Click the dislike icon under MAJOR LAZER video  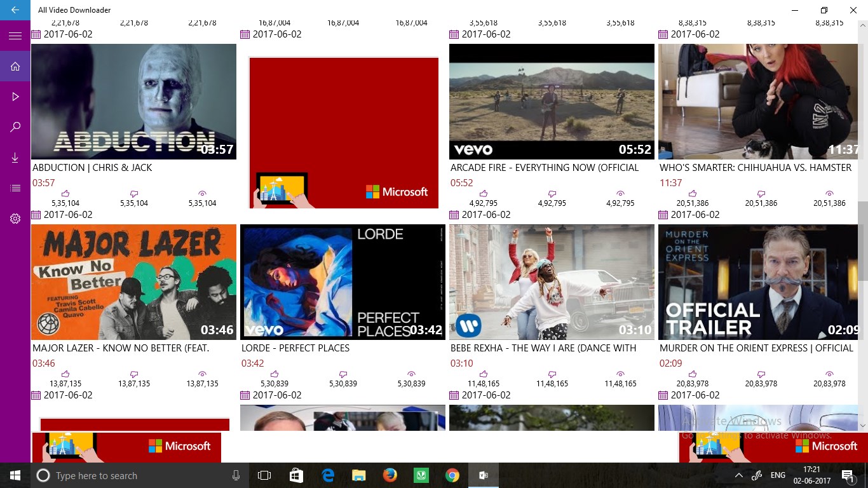[x=134, y=374]
